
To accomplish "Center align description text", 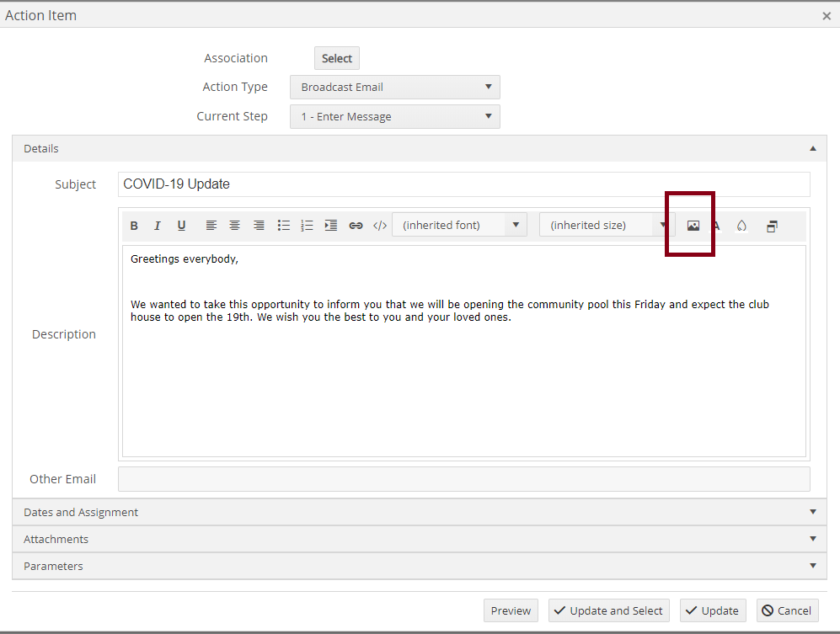I will click(x=234, y=226).
